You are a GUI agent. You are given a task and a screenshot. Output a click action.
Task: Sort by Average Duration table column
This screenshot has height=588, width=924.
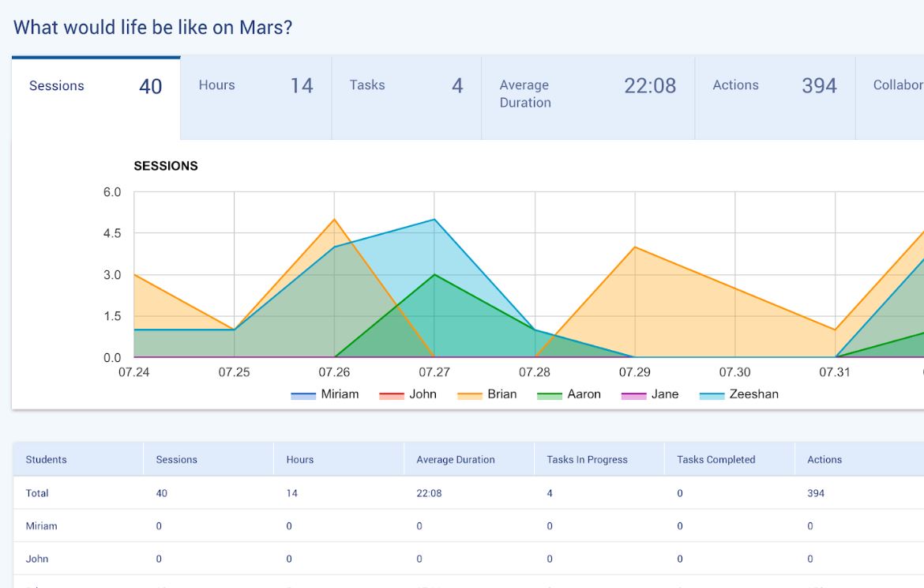click(x=455, y=460)
